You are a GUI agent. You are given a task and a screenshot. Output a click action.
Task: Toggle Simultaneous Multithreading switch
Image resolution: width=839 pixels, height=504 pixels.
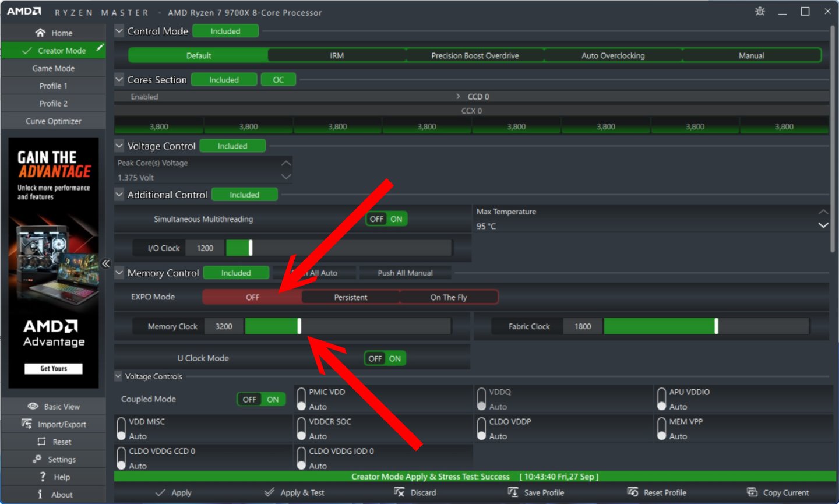tap(386, 219)
